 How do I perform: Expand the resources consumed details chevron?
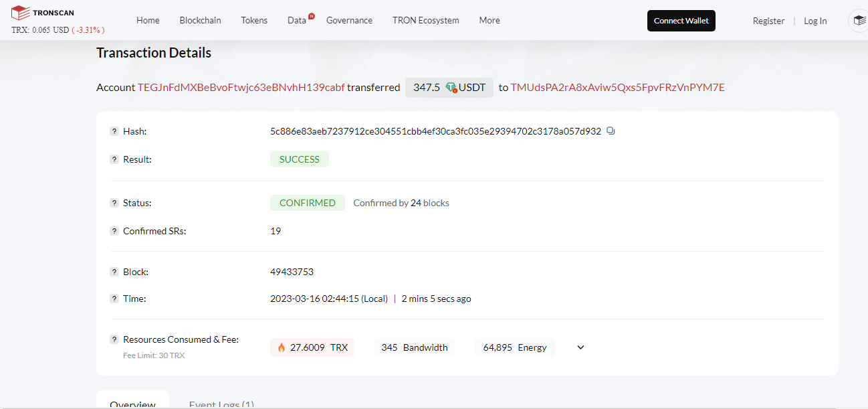pos(580,347)
